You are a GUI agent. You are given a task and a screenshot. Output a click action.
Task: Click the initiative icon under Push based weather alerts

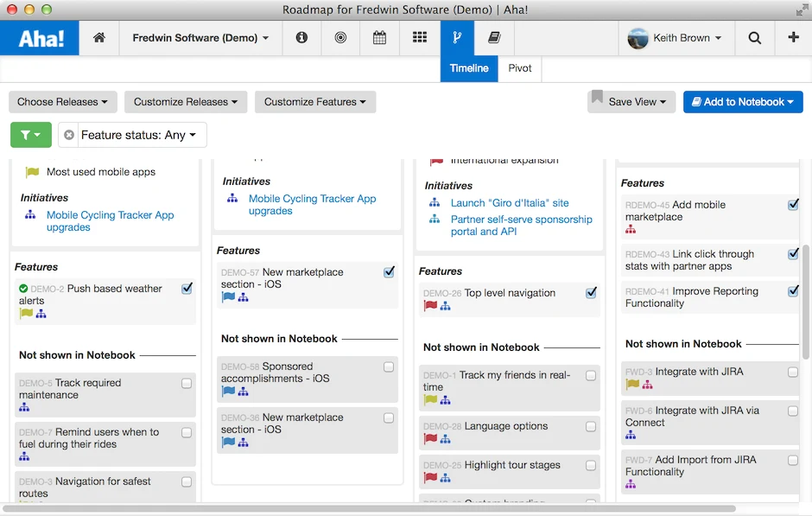[x=41, y=314]
